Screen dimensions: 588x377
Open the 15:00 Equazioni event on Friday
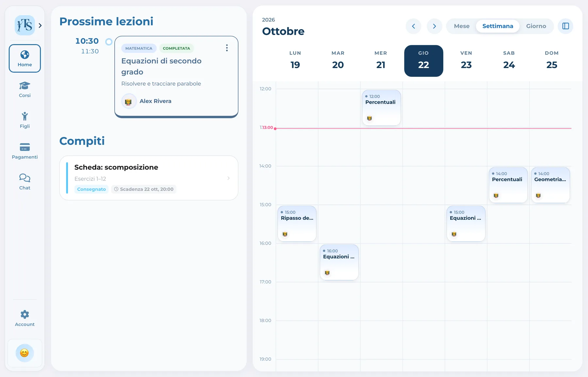click(x=466, y=224)
